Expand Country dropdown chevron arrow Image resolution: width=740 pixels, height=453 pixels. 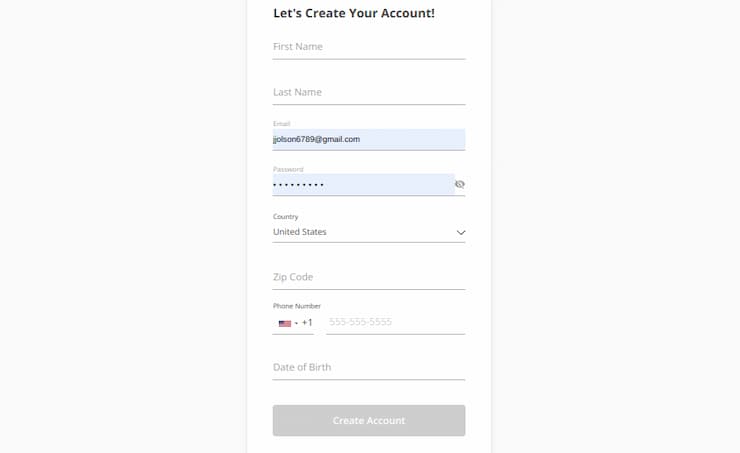pos(461,232)
